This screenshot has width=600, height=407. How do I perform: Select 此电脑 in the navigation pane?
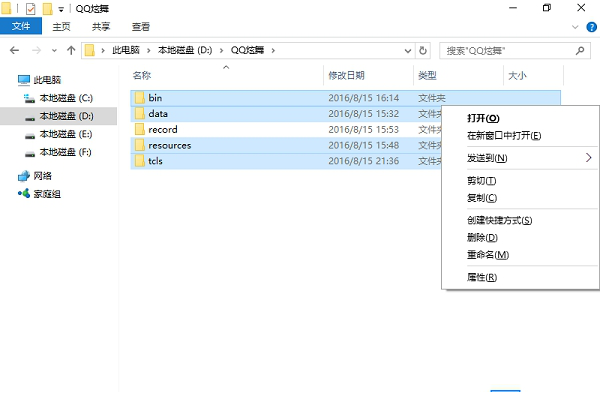coord(47,80)
